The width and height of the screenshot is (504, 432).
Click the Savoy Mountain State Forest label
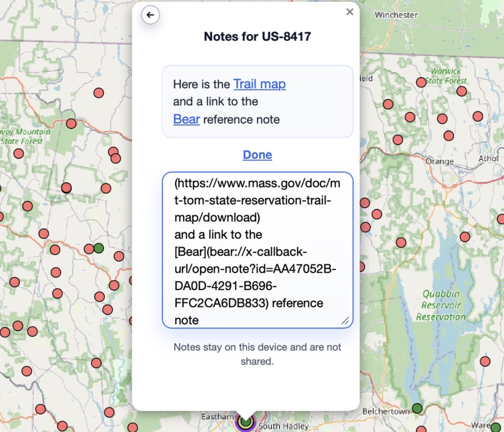23,136
